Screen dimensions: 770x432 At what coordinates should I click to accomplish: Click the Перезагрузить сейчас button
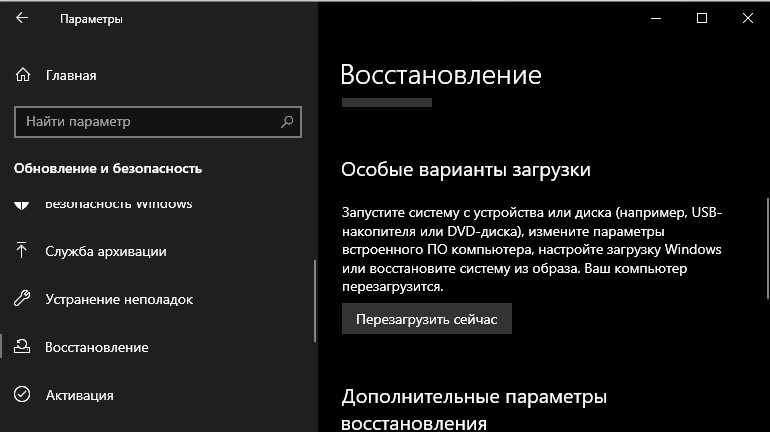[x=427, y=319]
